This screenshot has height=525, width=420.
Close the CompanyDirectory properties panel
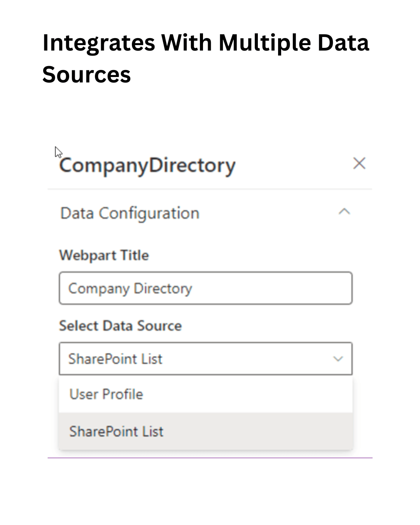point(359,163)
